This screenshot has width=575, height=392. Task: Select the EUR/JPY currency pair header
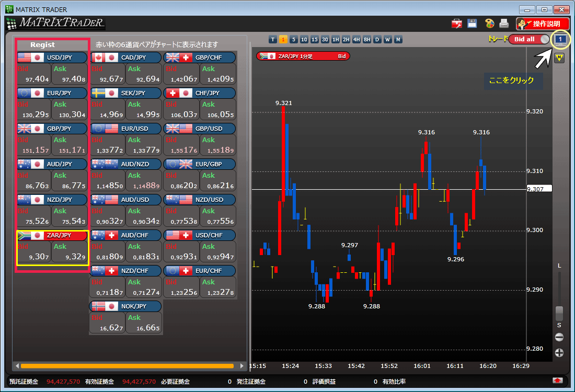click(52, 93)
